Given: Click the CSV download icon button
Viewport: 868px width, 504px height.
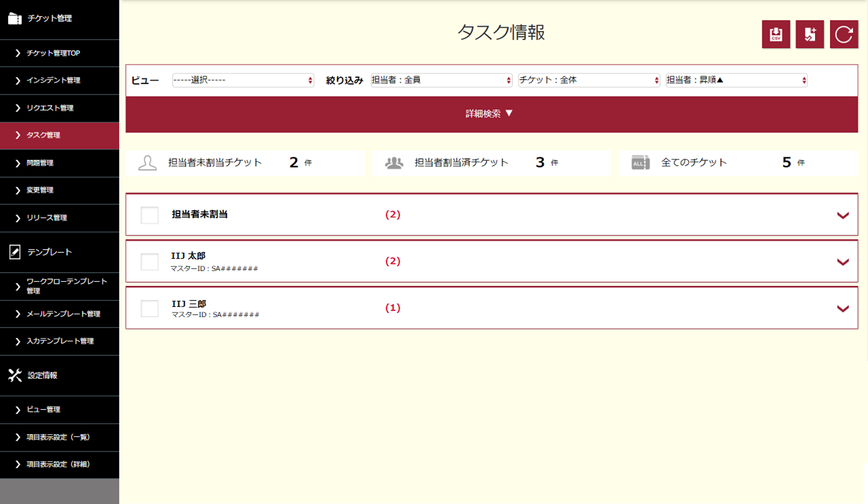Looking at the screenshot, I should point(776,34).
